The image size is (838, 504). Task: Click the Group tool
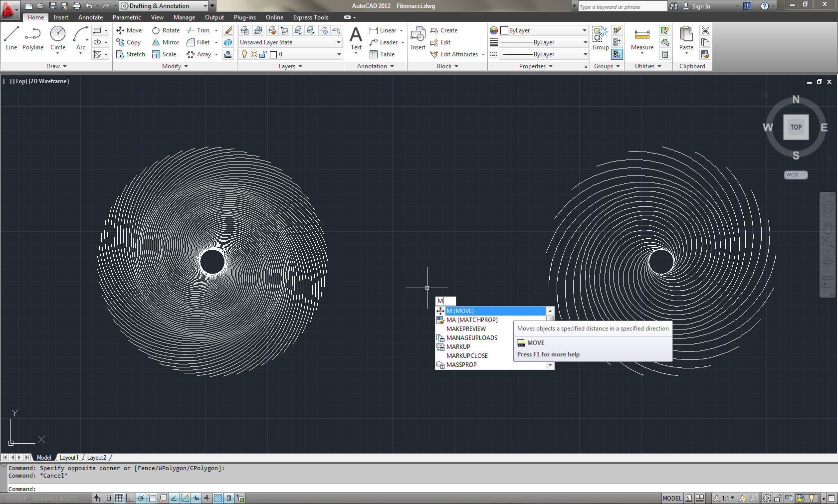point(601,38)
